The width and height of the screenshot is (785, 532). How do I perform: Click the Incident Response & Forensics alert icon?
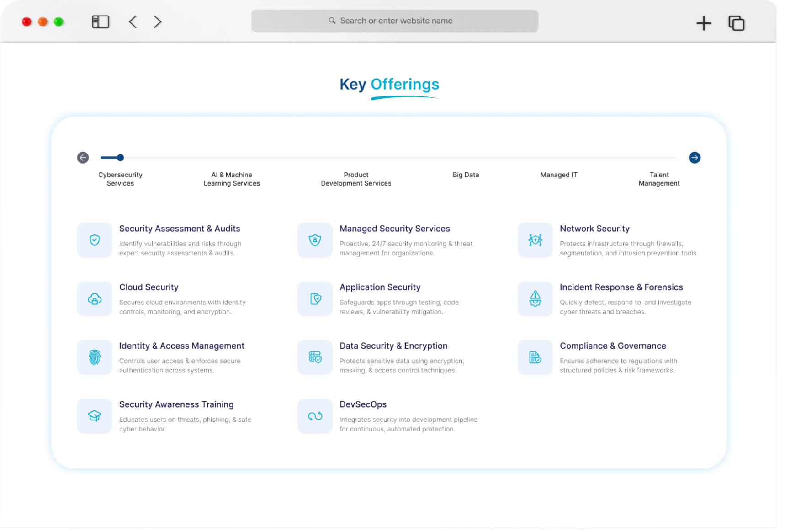point(535,298)
